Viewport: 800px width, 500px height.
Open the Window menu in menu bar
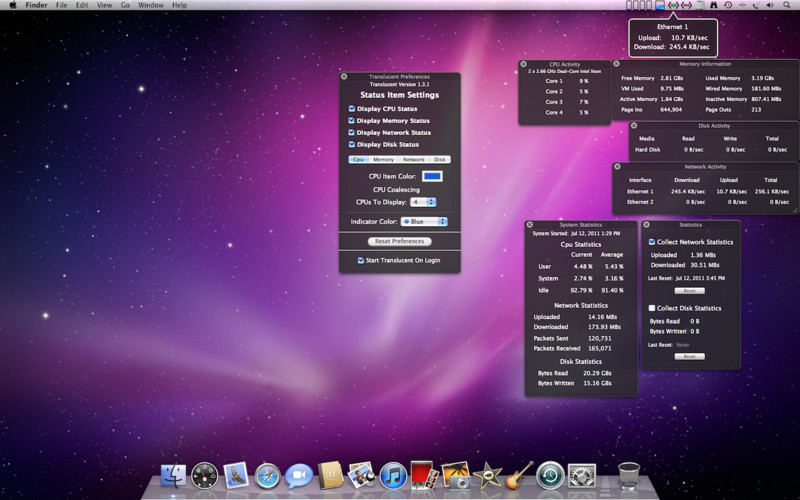pyautogui.click(x=151, y=5)
